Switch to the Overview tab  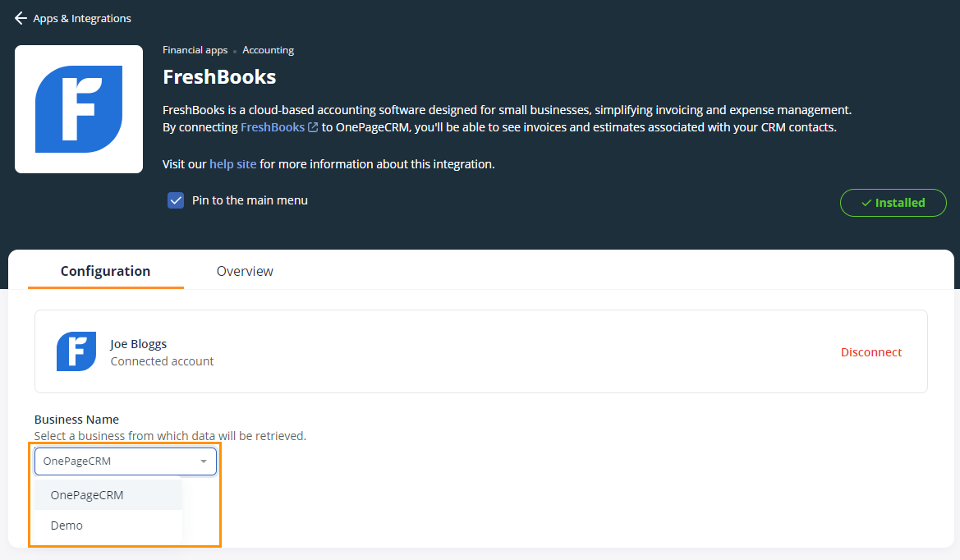(x=245, y=271)
